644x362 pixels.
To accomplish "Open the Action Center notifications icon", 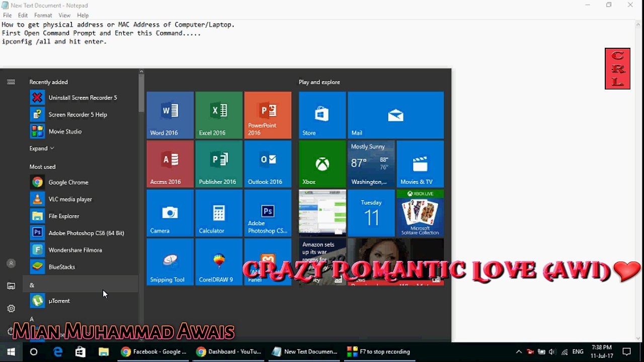I will (627, 352).
